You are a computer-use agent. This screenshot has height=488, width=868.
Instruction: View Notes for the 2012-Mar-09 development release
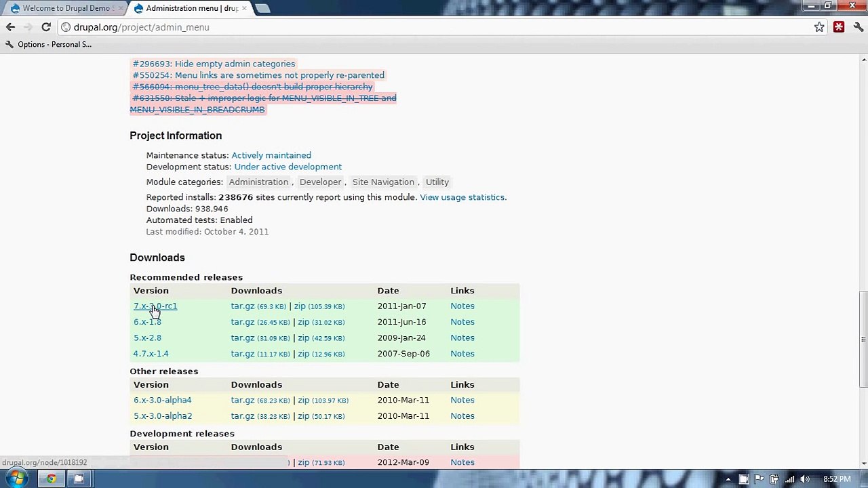pos(462,462)
